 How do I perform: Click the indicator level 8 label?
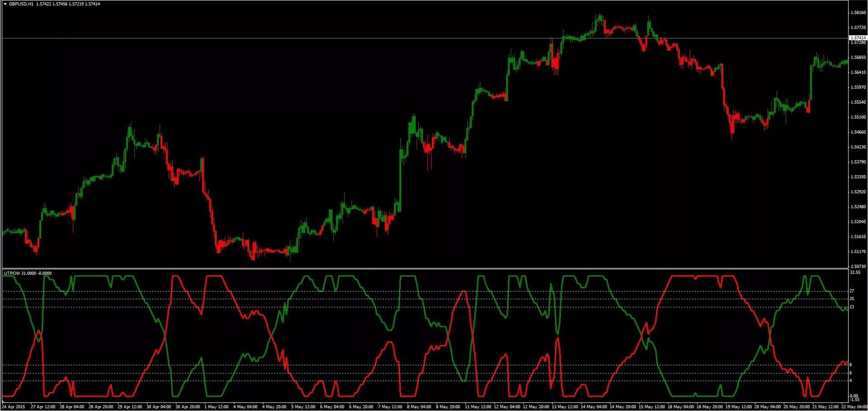tap(851, 365)
